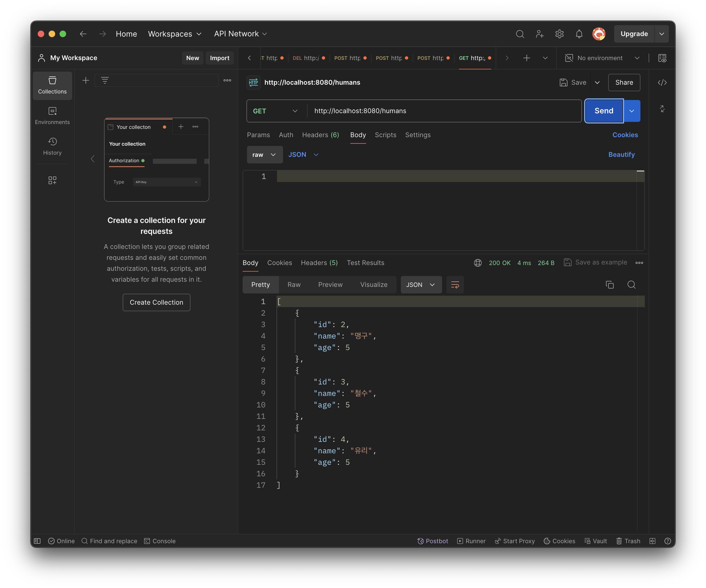Click the Create Collection button
The width and height of the screenshot is (706, 588).
tap(156, 302)
